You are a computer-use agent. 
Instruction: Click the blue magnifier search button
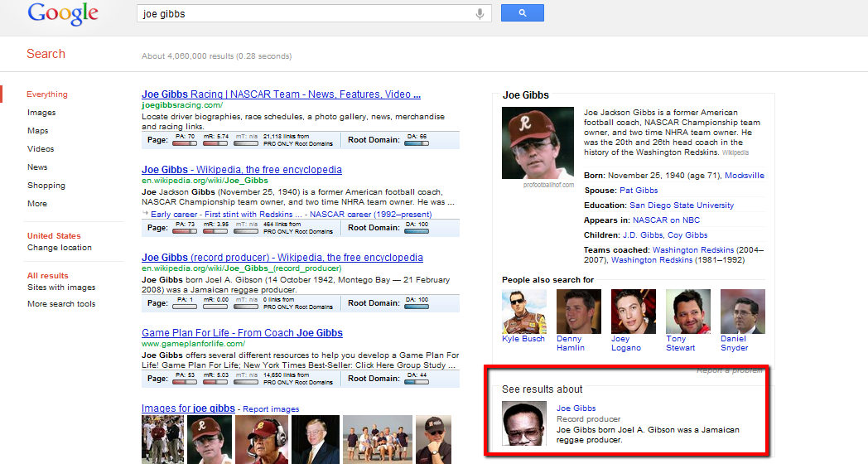(523, 13)
